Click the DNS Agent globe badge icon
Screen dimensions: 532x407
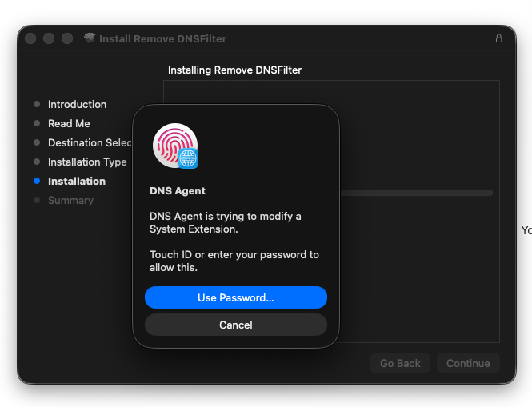tap(188, 158)
